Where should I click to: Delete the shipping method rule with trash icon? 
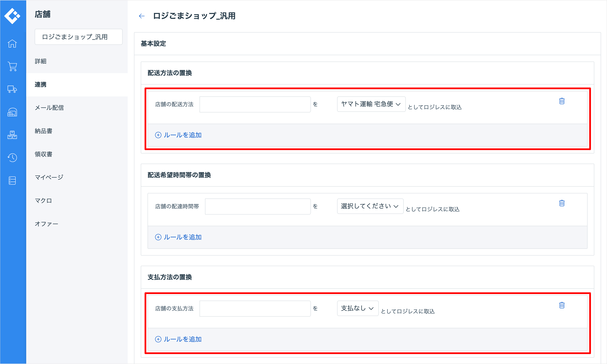click(562, 101)
